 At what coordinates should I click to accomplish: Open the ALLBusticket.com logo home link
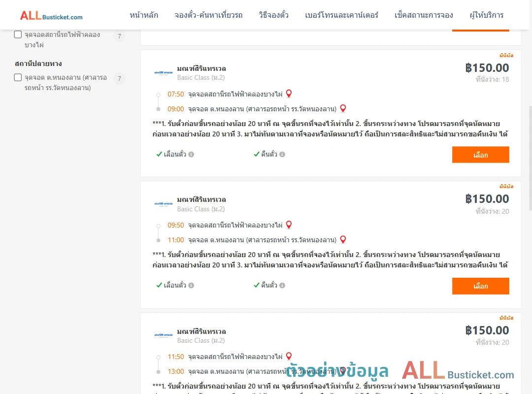click(51, 16)
